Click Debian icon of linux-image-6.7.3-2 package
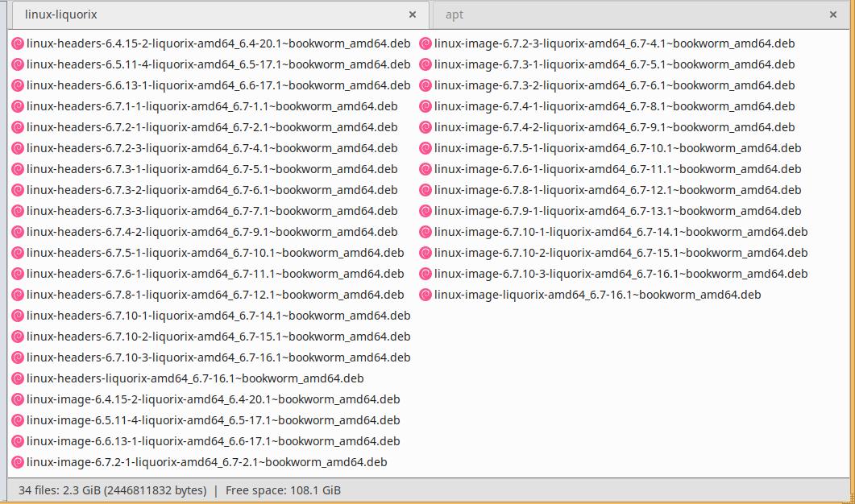Image resolution: width=855 pixels, height=504 pixels. point(425,85)
